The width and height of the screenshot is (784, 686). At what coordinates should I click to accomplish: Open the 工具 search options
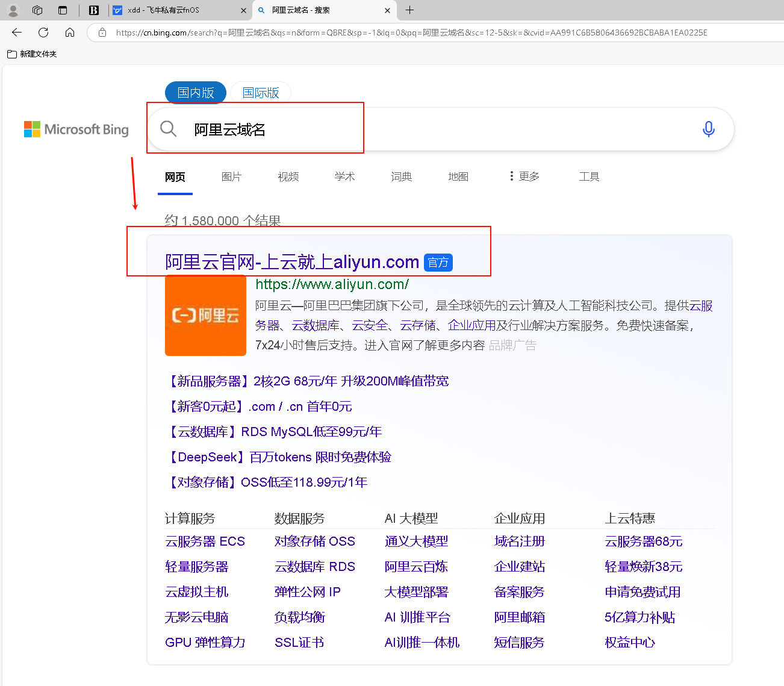pyautogui.click(x=589, y=176)
